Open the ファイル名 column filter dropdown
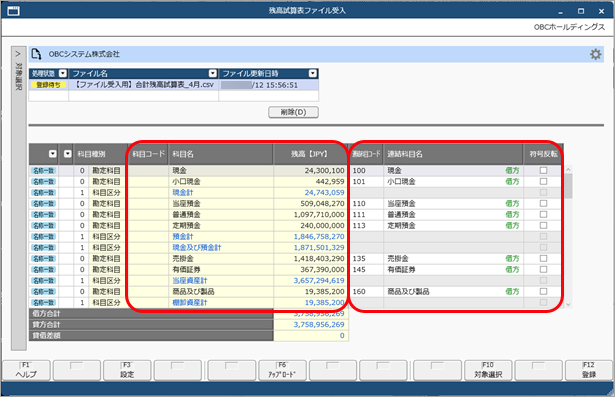The width and height of the screenshot is (615, 397). [213, 73]
